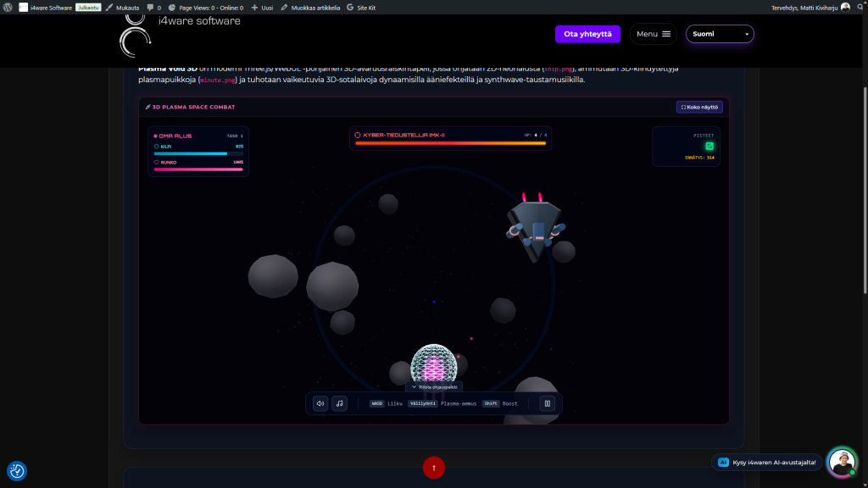
Task: Open Muokkaa artikkelia edit link
Action: (x=310, y=8)
